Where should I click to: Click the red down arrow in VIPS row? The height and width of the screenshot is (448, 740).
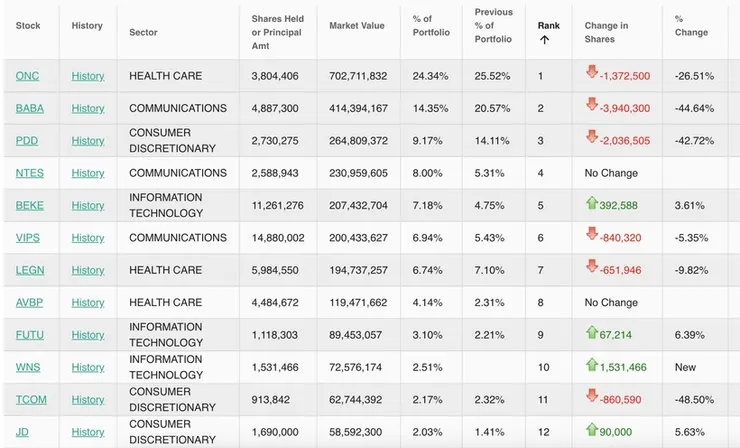point(592,236)
